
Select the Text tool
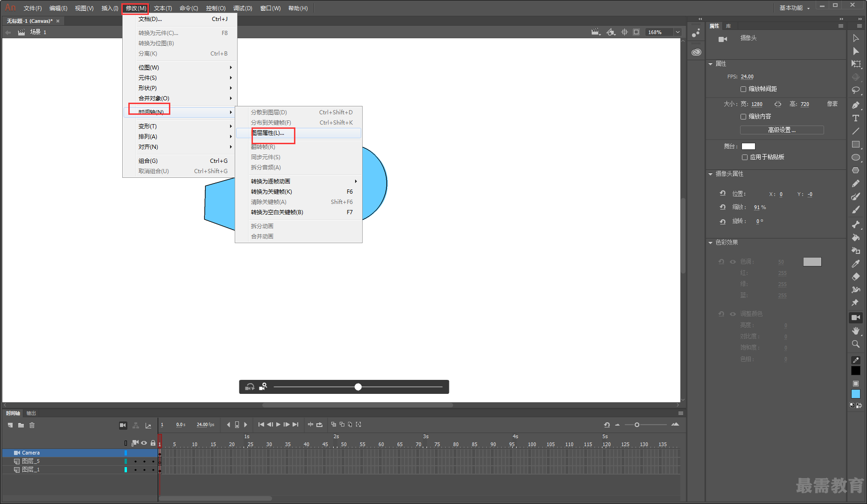(856, 118)
